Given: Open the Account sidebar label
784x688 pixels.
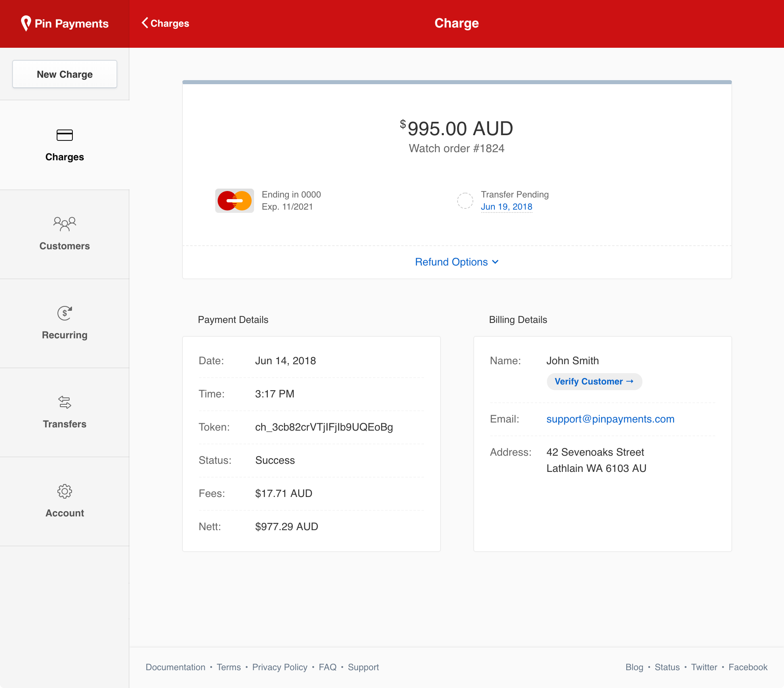Looking at the screenshot, I should pyautogui.click(x=65, y=513).
